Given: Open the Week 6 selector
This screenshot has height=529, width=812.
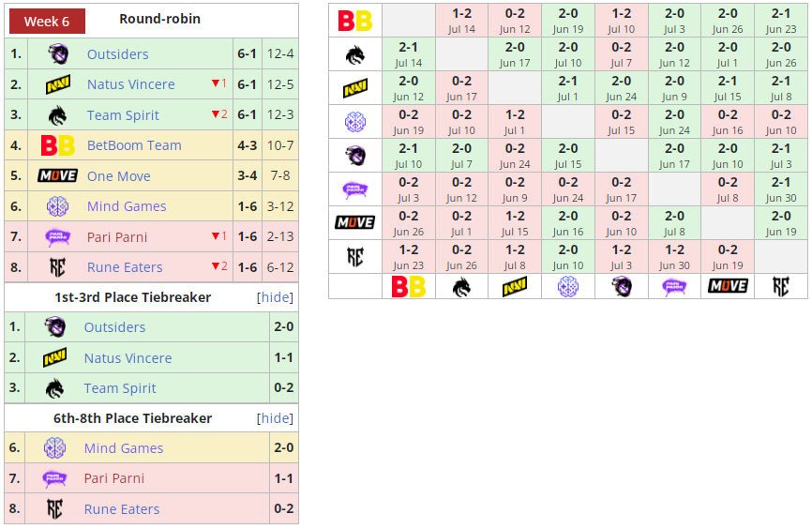Looking at the screenshot, I should pyautogui.click(x=47, y=21).
